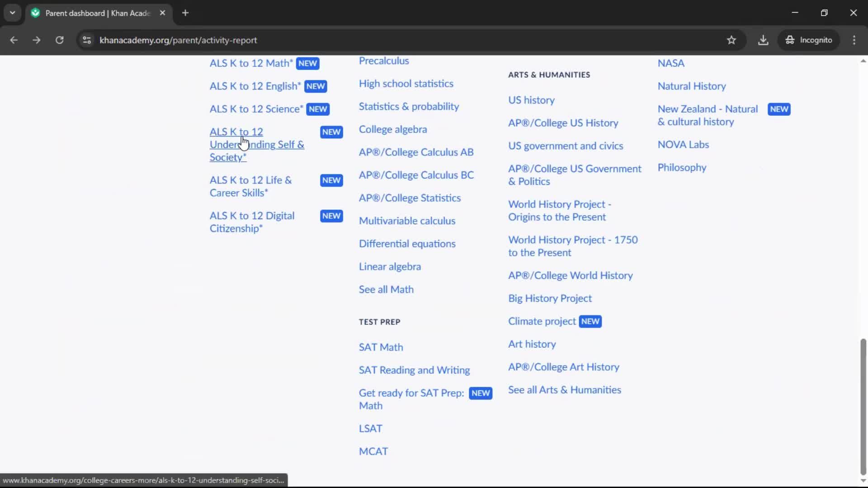Open High school statistics
This screenshot has height=488, width=868.
pyautogui.click(x=406, y=84)
